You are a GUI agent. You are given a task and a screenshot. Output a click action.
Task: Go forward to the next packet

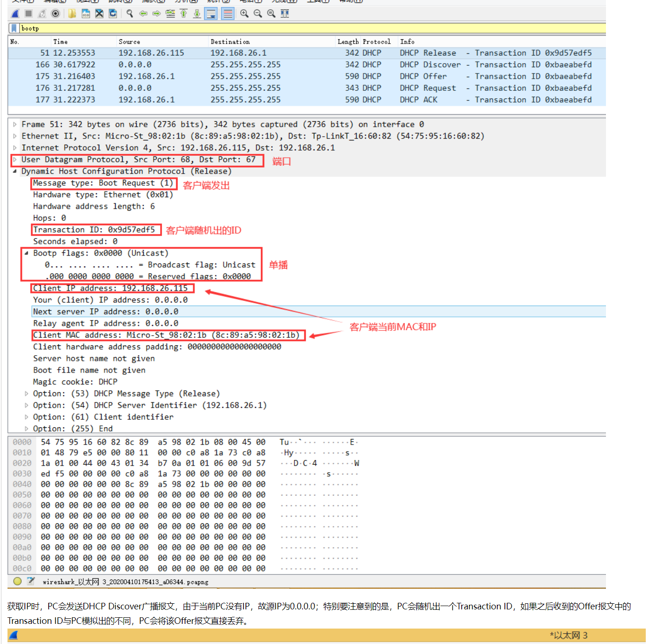click(157, 14)
